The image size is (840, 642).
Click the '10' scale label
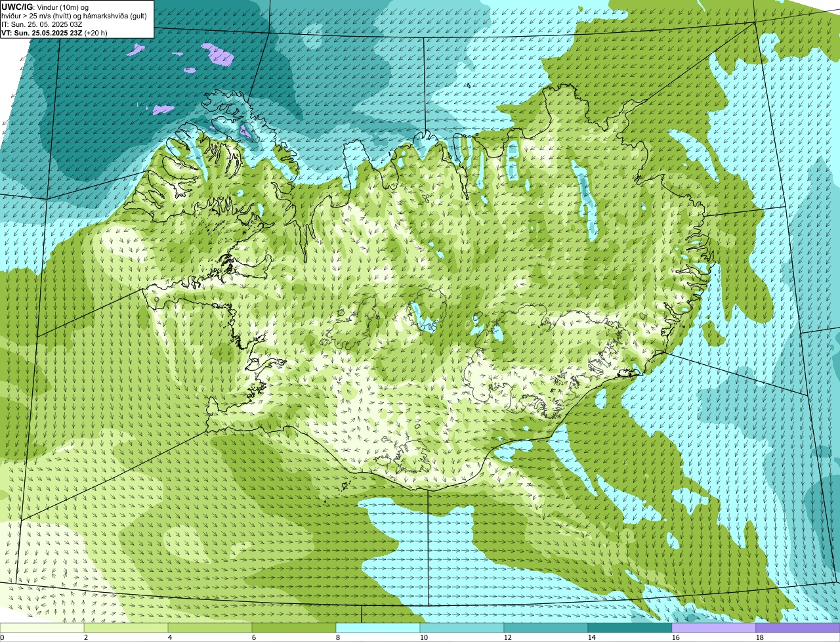pyautogui.click(x=424, y=637)
